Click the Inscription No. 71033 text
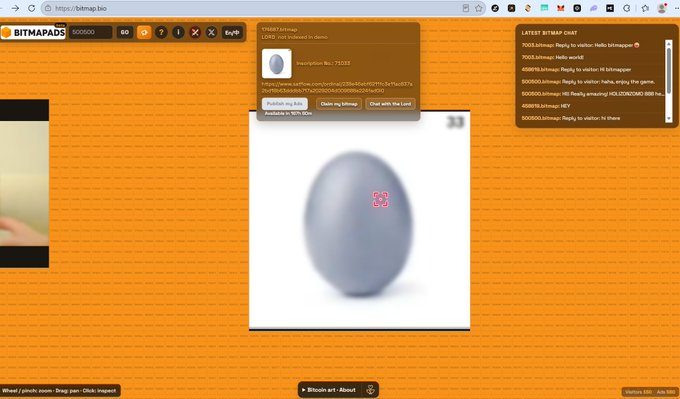Image resolution: width=680 pixels, height=399 pixels. (x=323, y=63)
